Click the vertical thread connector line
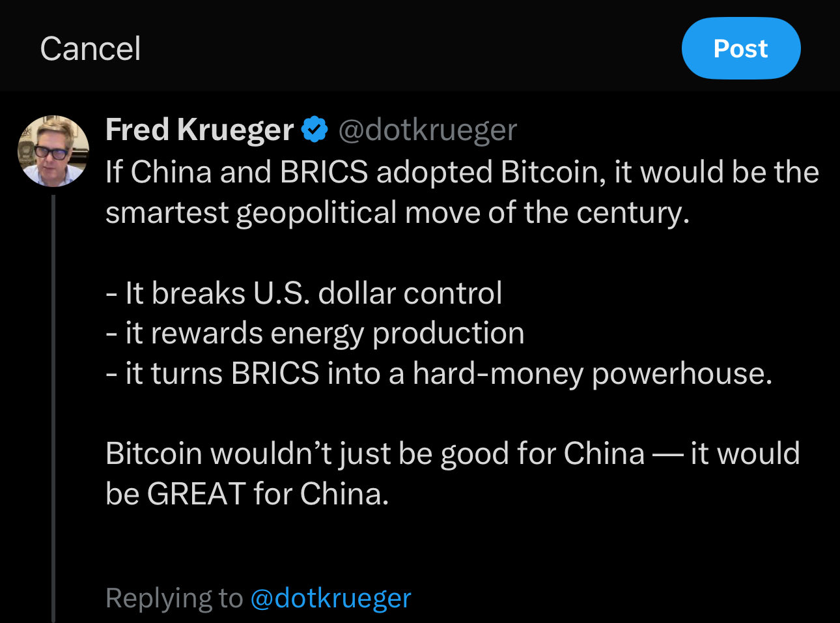 tap(53, 404)
